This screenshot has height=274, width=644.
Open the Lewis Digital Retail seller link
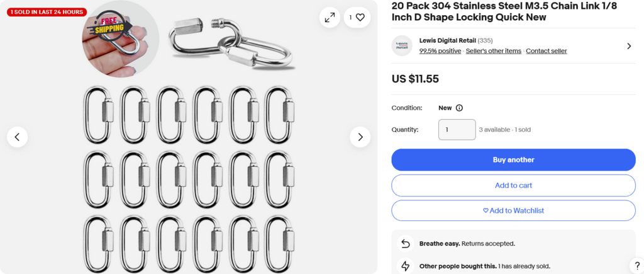(448, 40)
